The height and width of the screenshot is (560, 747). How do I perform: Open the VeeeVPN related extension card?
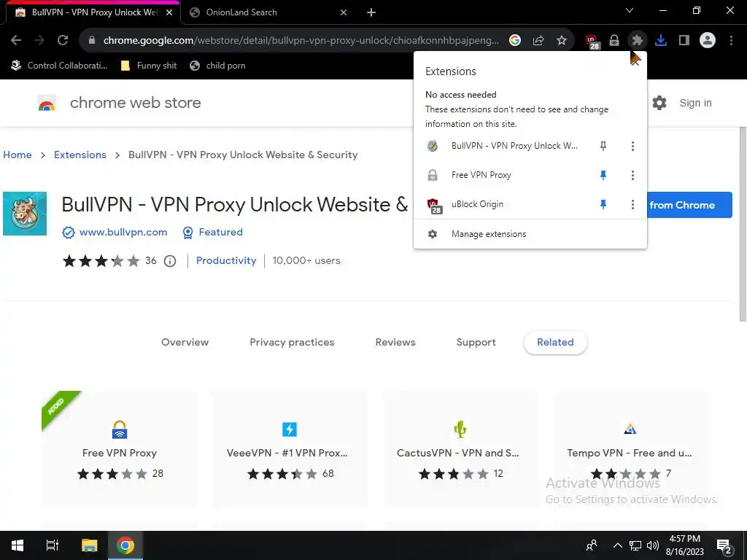tap(289, 449)
